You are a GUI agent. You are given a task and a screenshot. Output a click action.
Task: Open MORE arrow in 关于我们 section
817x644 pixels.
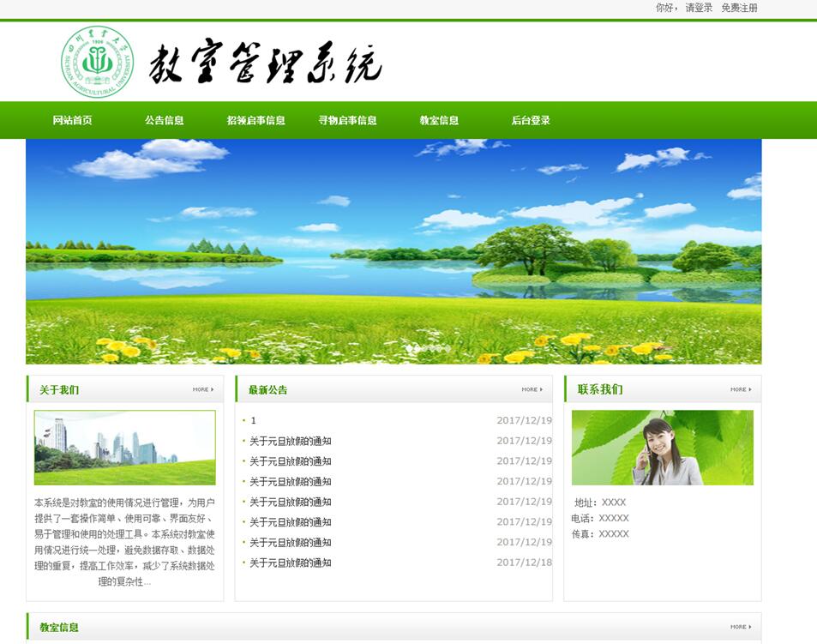pyautogui.click(x=203, y=389)
